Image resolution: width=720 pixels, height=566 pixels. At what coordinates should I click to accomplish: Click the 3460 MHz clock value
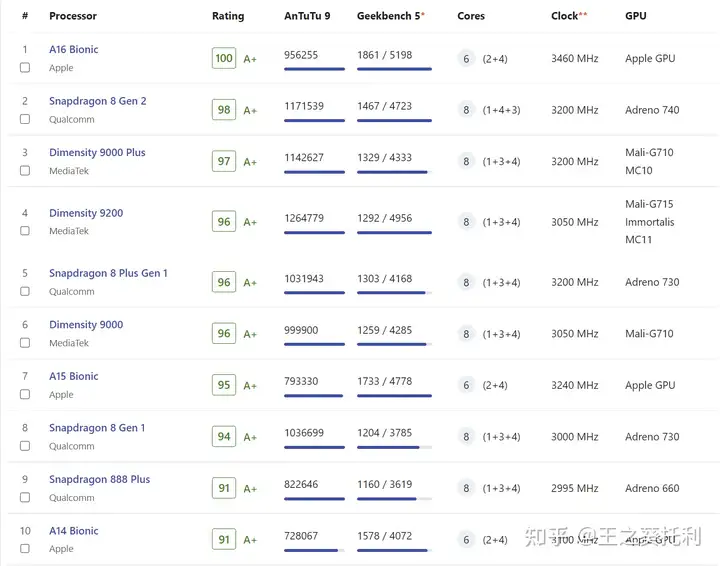[x=574, y=59]
